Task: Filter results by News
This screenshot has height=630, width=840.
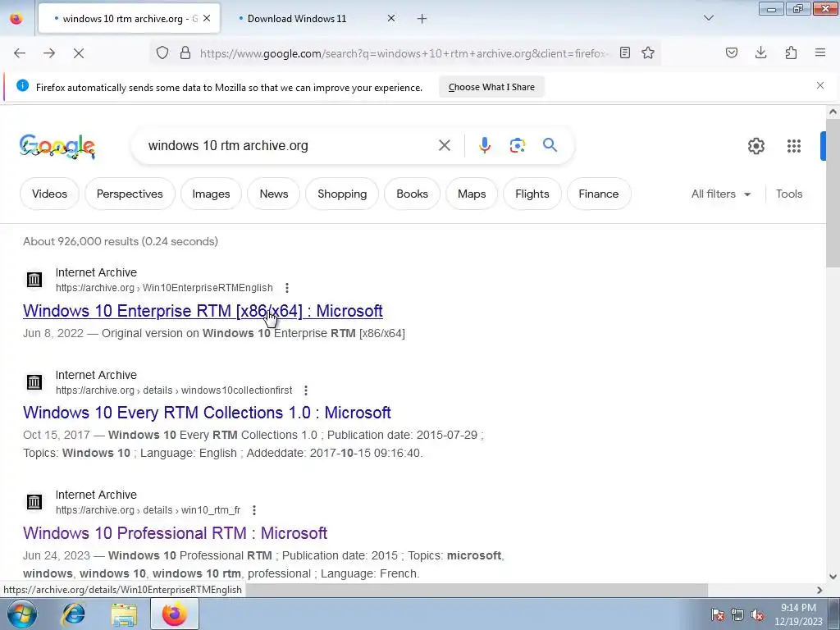Action: [274, 194]
